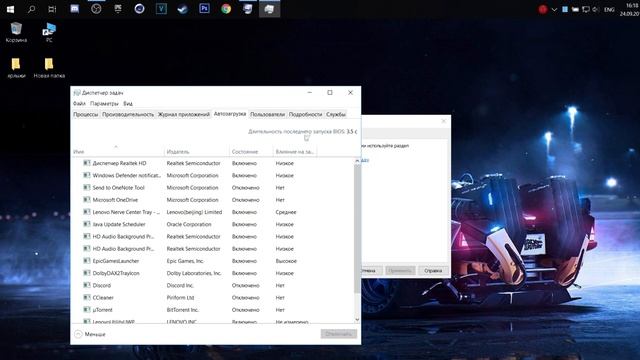Open Task View in the taskbar
640x360 pixels.
(52, 9)
